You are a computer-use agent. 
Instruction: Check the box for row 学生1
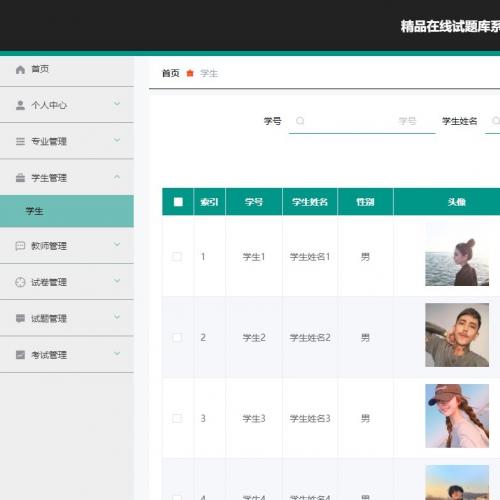(x=177, y=257)
